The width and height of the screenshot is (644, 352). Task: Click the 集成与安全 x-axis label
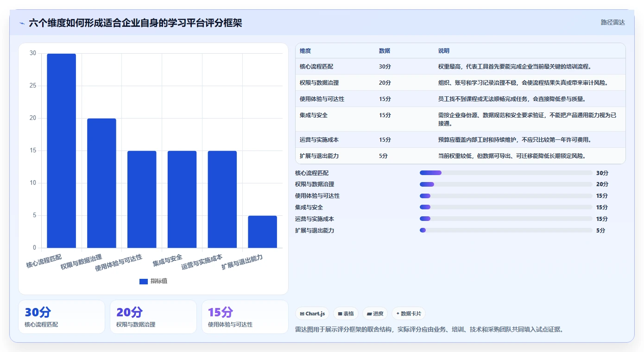(x=168, y=260)
